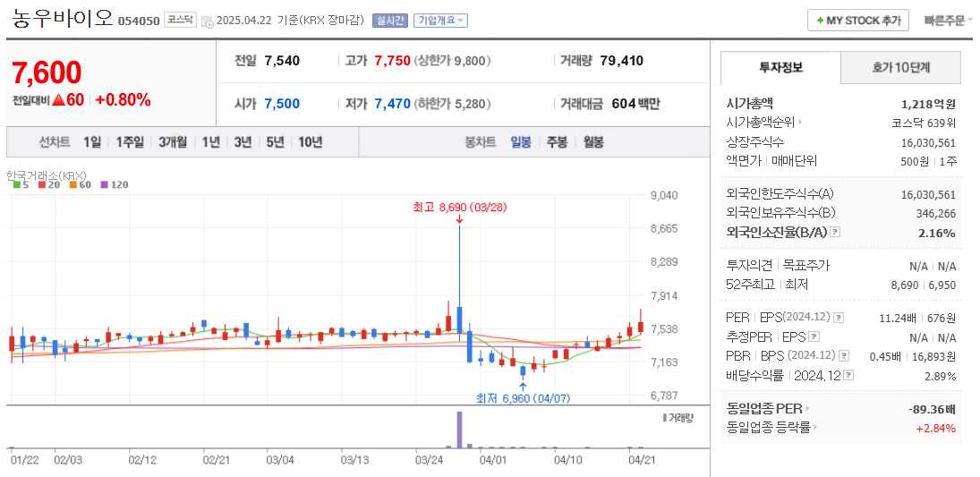Click the PBR value 0.45배 | 16,893원
The height and width of the screenshot is (477, 980).
point(913,355)
